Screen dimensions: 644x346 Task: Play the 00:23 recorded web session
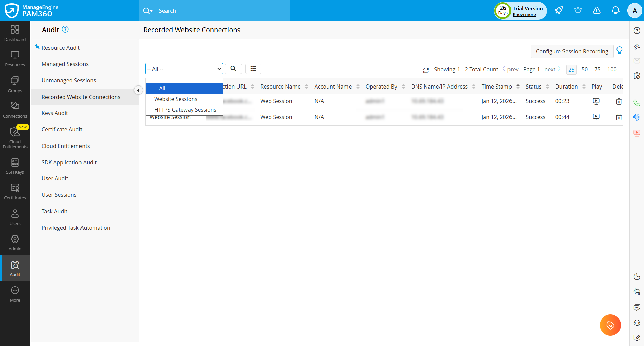(x=596, y=101)
